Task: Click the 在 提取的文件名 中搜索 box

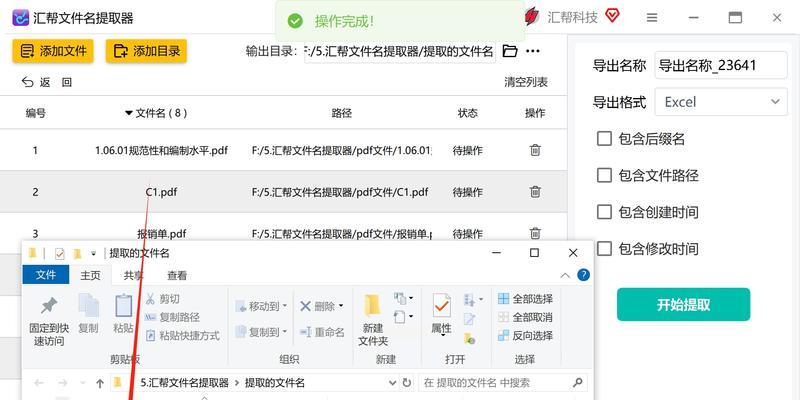Action: coord(503,383)
